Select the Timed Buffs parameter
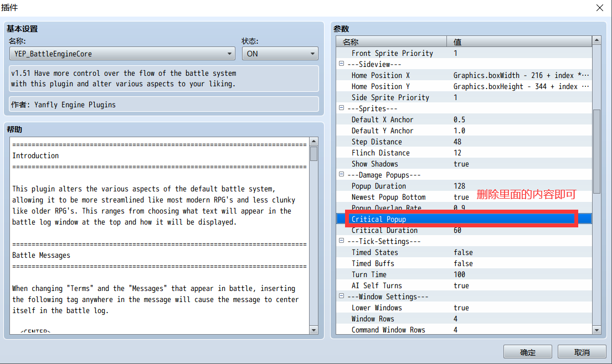 (464, 263)
